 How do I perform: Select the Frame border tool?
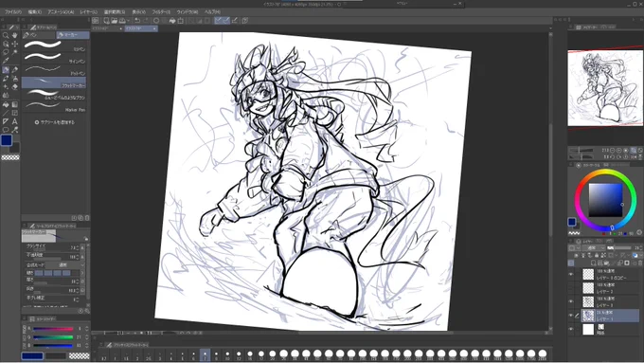(x=15, y=113)
